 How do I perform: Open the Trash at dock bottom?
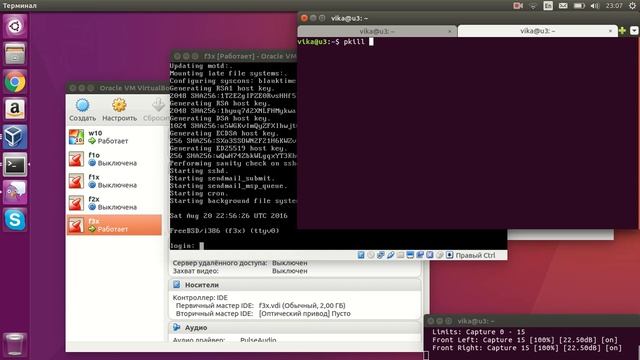point(15,344)
